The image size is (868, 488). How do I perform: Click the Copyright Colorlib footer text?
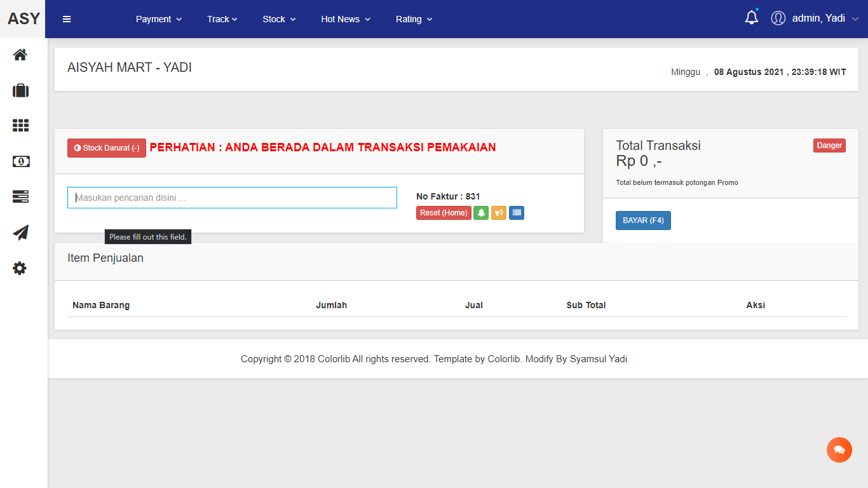[x=434, y=359]
